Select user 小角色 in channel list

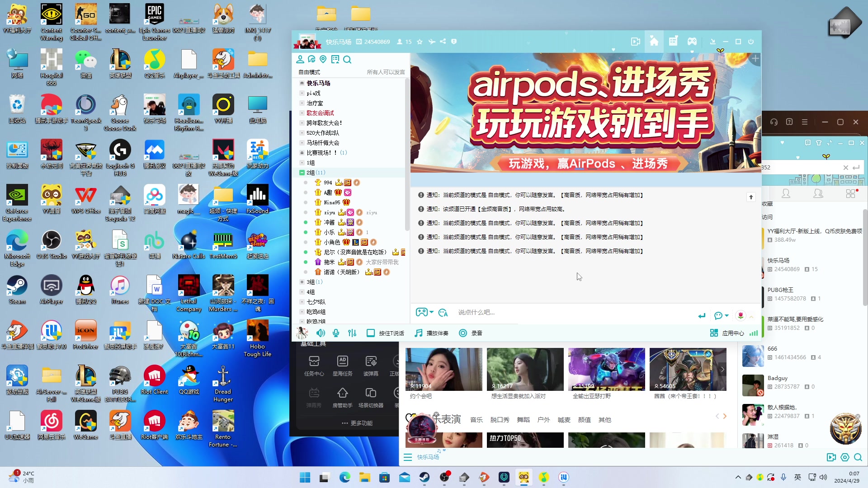pos(331,242)
